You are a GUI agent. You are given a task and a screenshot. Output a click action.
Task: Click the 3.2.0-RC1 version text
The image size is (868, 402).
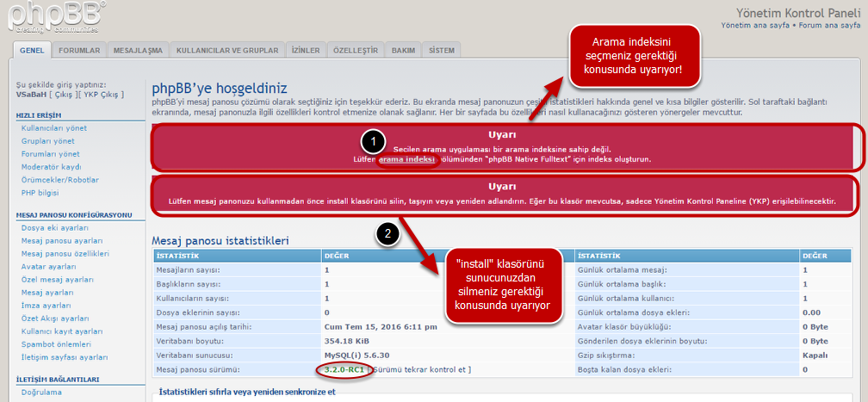click(x=344, y=369)
